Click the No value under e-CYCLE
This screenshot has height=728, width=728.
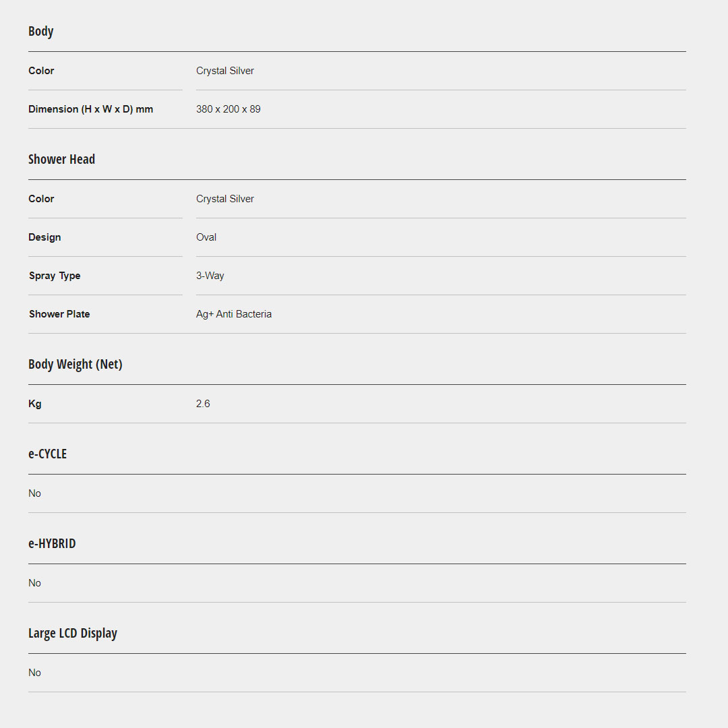tap(34, 493)
